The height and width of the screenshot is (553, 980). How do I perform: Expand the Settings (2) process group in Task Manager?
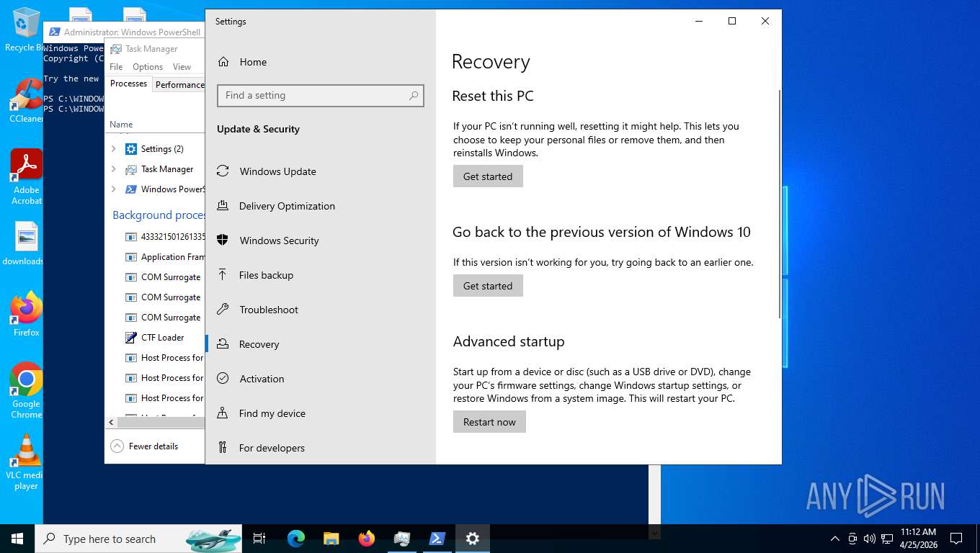pos(113,149)
